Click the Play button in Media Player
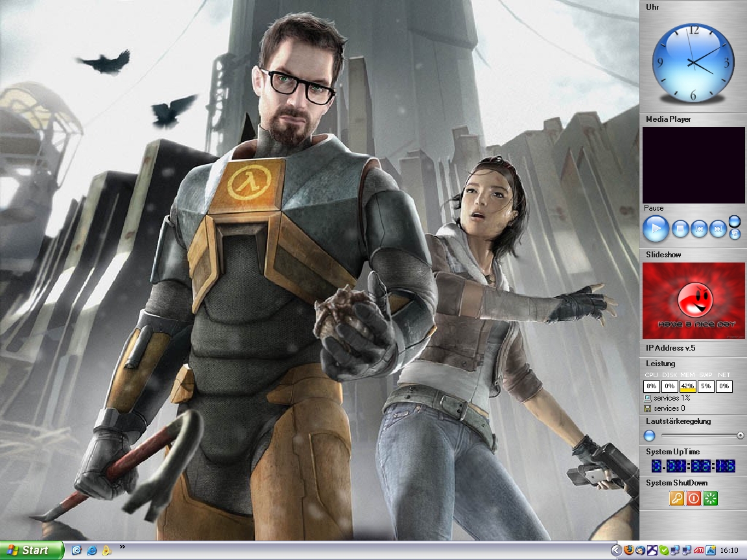Image resolution: width=747 pixels, height=560 pixels. tap(656, 229)
